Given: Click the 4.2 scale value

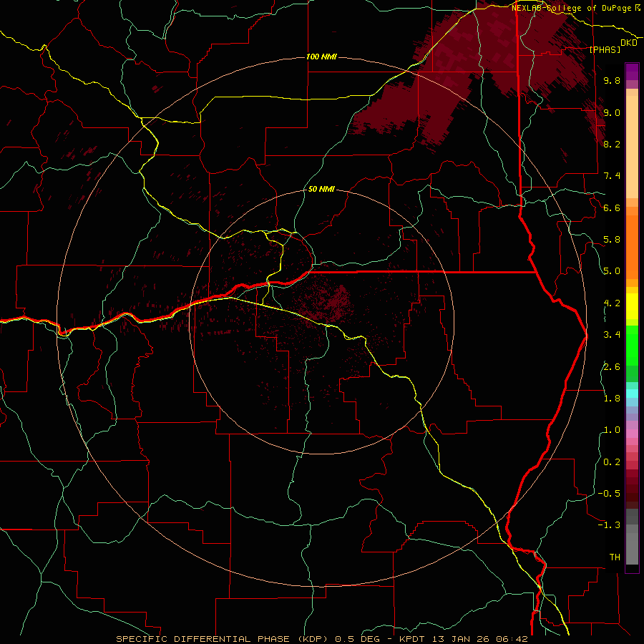Looking at the screenshot, I should pyautogui.click(x=612, y=303).
